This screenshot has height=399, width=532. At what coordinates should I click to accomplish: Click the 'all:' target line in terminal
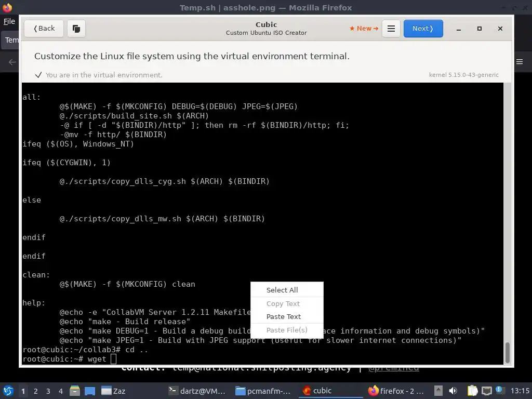click(x=32, y=97)
